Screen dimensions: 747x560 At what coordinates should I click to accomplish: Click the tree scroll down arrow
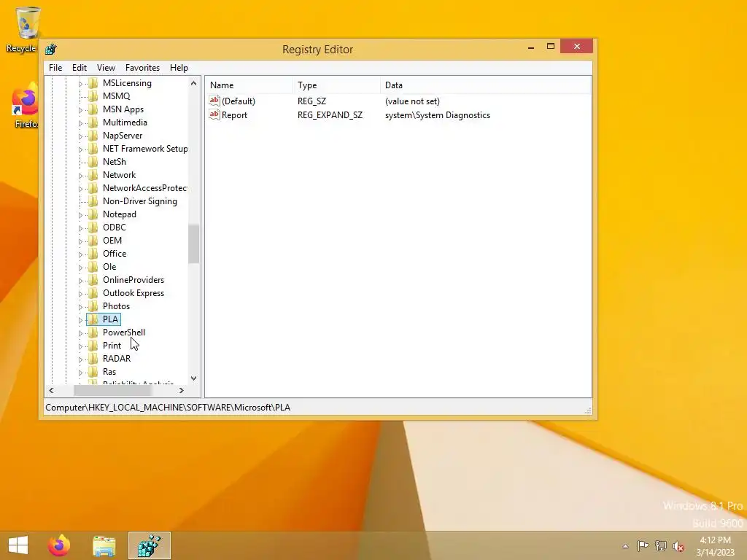point(193,378)
